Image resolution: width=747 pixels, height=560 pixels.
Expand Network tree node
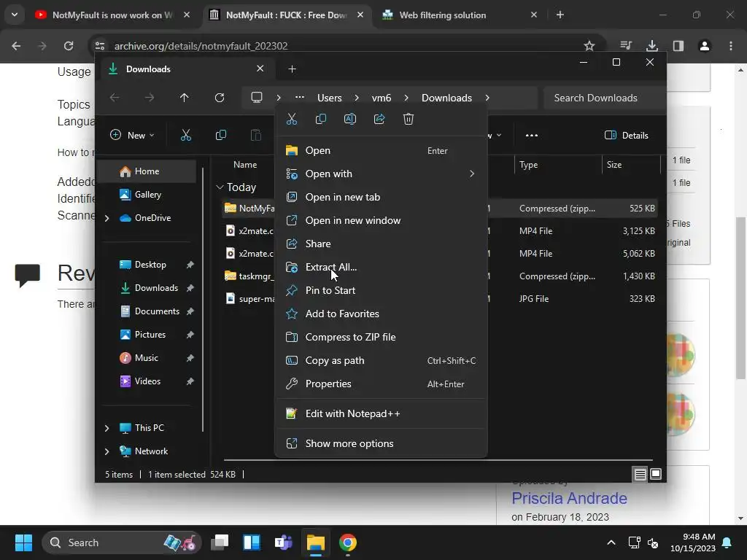(x=107, y=451)
